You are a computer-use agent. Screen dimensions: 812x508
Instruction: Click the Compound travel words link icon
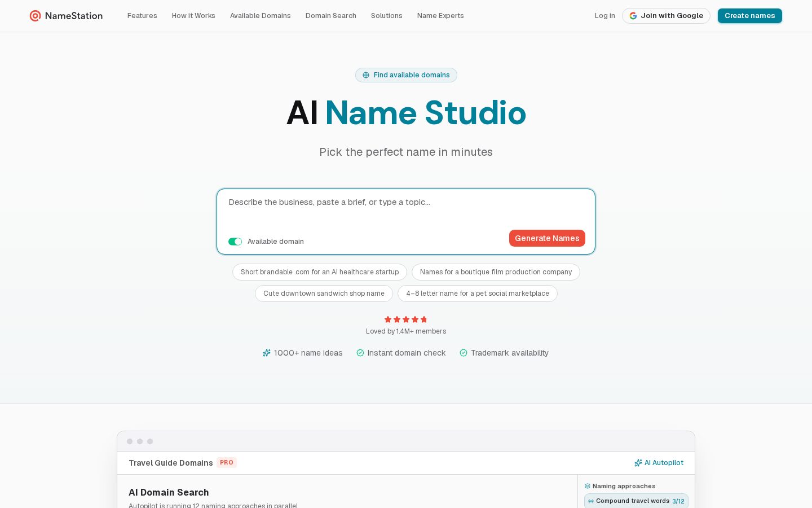coord(591,501)
